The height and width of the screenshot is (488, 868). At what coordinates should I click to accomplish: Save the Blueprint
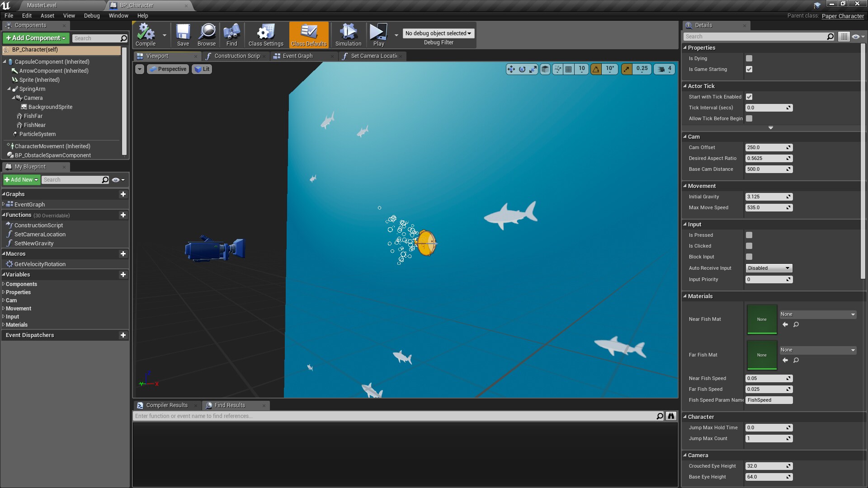point(183,34)
